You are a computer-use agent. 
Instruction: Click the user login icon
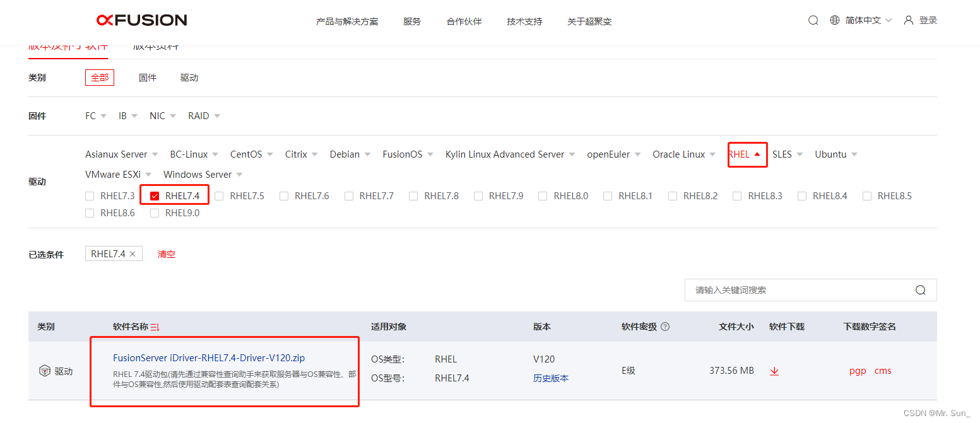click(x=909, y=20)
